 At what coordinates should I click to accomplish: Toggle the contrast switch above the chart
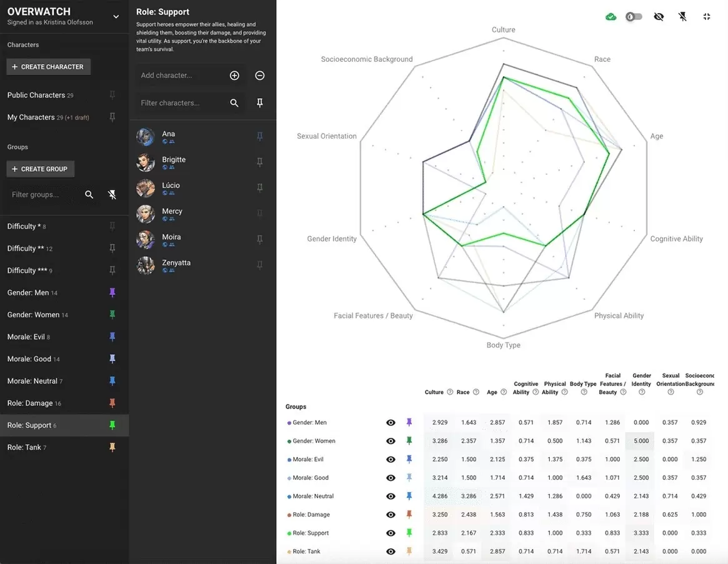pyautogui.click(x=634, y=17)
